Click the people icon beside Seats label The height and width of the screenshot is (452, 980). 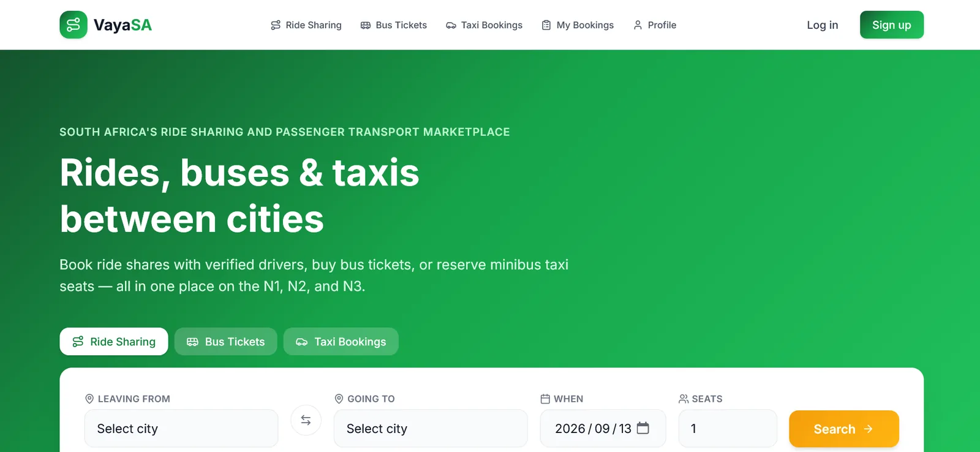tap(684, 399)
